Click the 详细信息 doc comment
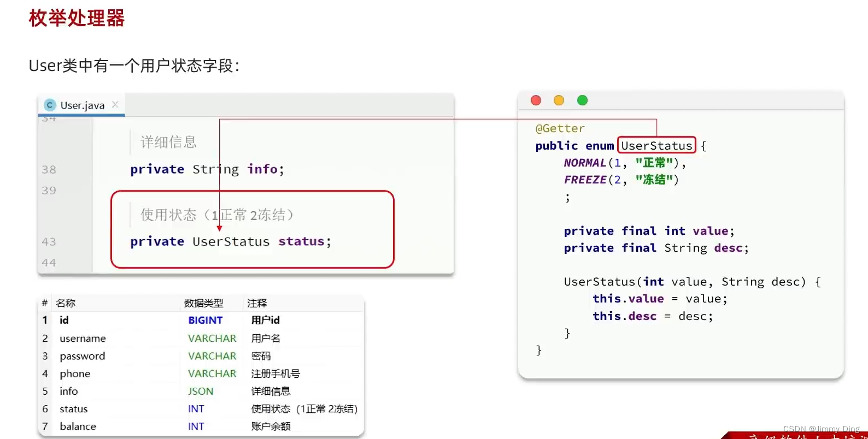 168,143
